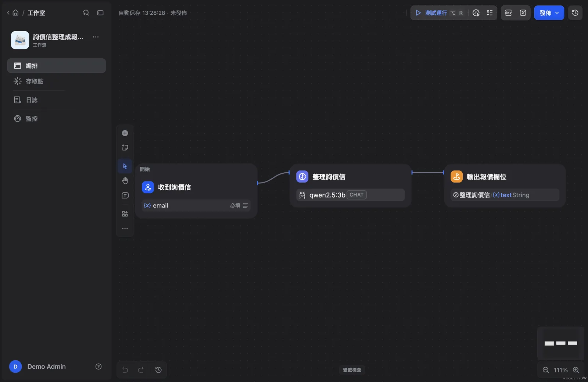The image size is (588, 382).
Task: Open the 存取點 access point tab
Action: (x=57, y=81)
